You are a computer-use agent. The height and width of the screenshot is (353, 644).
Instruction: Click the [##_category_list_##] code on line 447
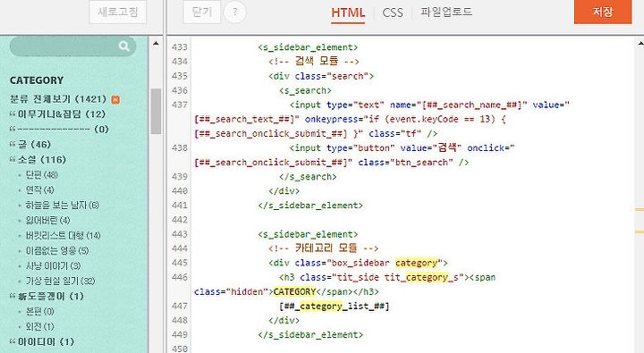[x=334, y=306]
